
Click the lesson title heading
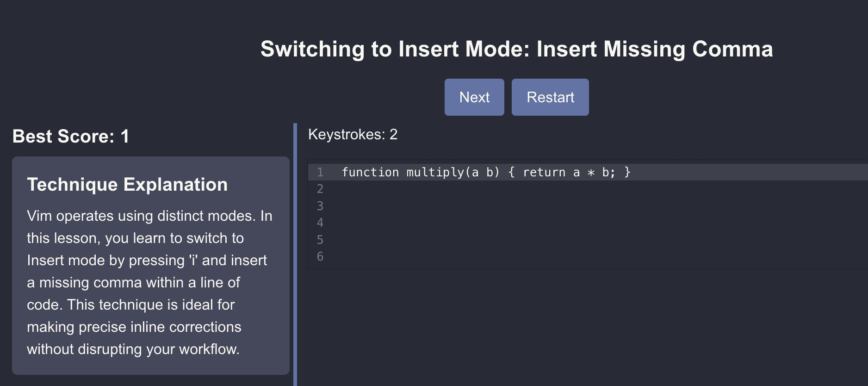(516, 49)
